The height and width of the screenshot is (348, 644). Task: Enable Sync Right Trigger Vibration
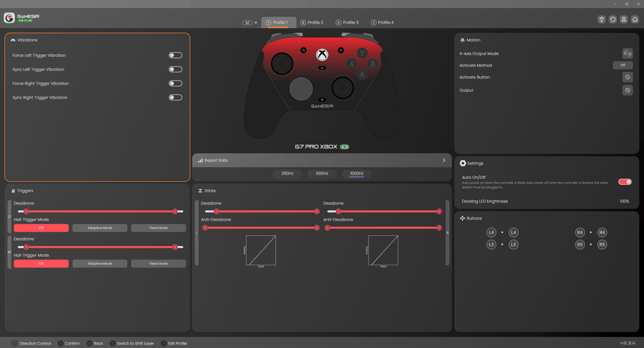pyautogui.click(x=175, y=98)
